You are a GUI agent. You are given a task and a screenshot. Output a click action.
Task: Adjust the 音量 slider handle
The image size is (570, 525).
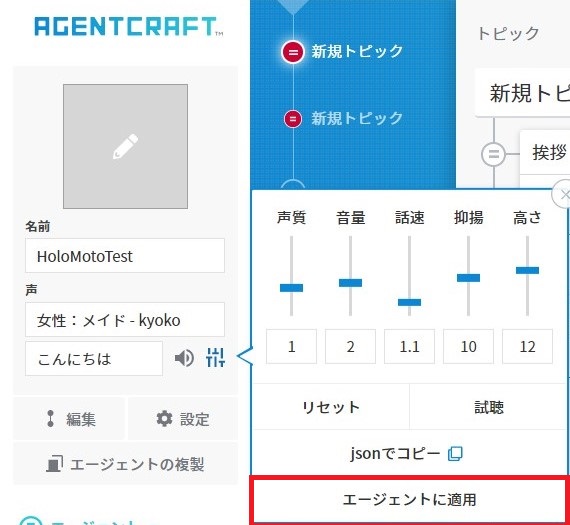click(x=350, y=283)
